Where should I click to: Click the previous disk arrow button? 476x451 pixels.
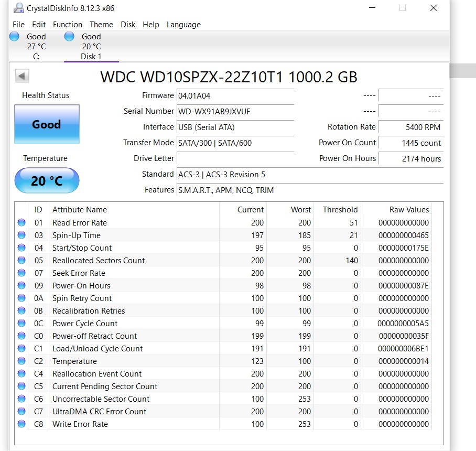22,76
